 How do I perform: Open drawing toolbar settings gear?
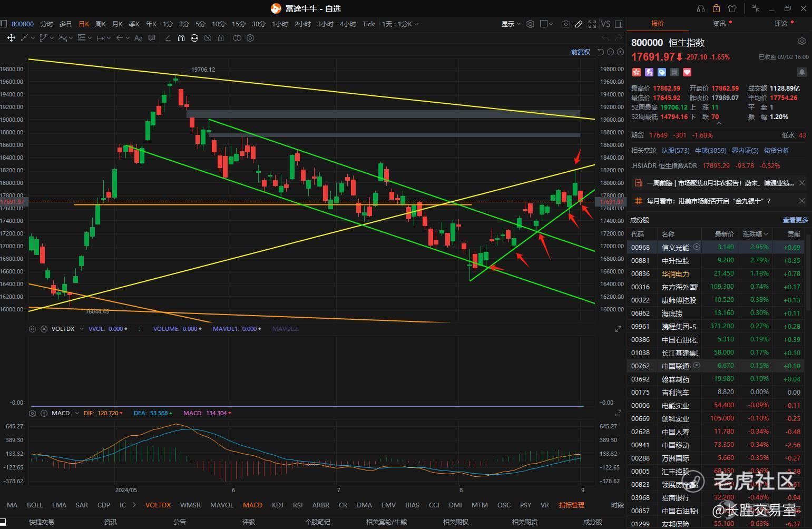250,38
